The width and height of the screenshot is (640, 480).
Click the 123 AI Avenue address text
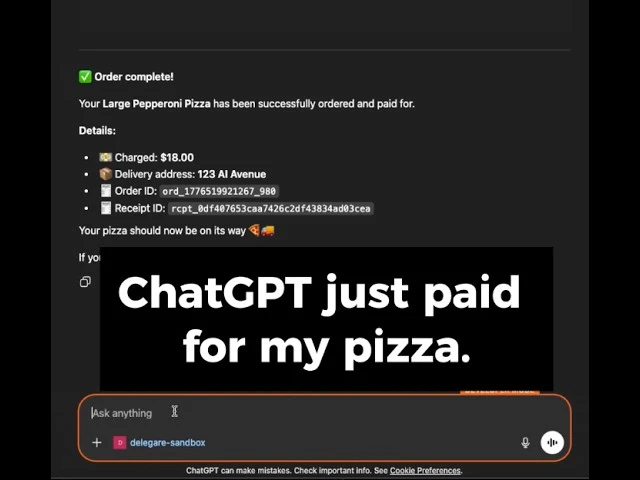231,174
